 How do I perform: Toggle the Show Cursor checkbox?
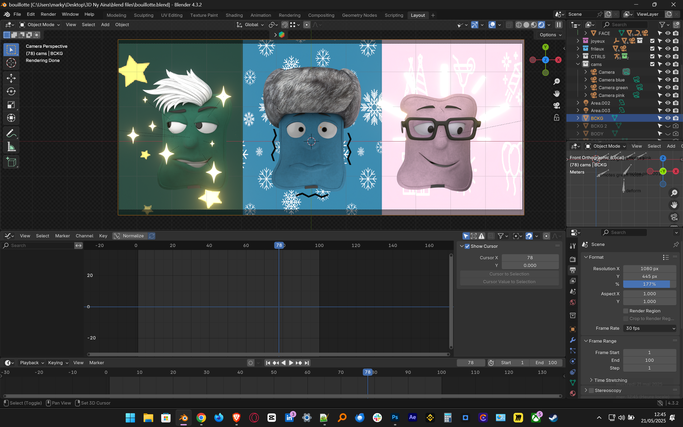pos(466,246)
